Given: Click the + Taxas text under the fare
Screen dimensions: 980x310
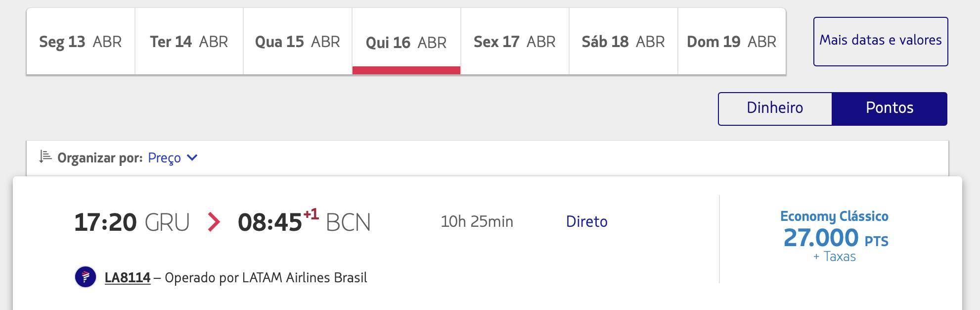Looking at the screenshot, I should point(835,257).
